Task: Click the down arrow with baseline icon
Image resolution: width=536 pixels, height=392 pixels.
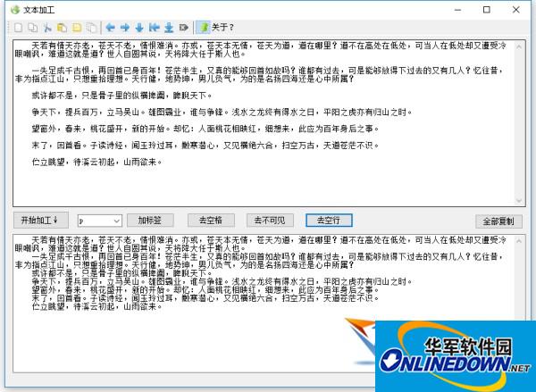Action: coord(169,28)
